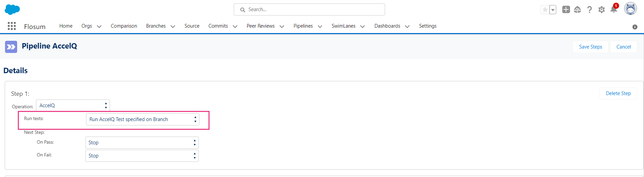
Task: Focus the global Search field
Action: pyautogui.click(x=309, y=9)
